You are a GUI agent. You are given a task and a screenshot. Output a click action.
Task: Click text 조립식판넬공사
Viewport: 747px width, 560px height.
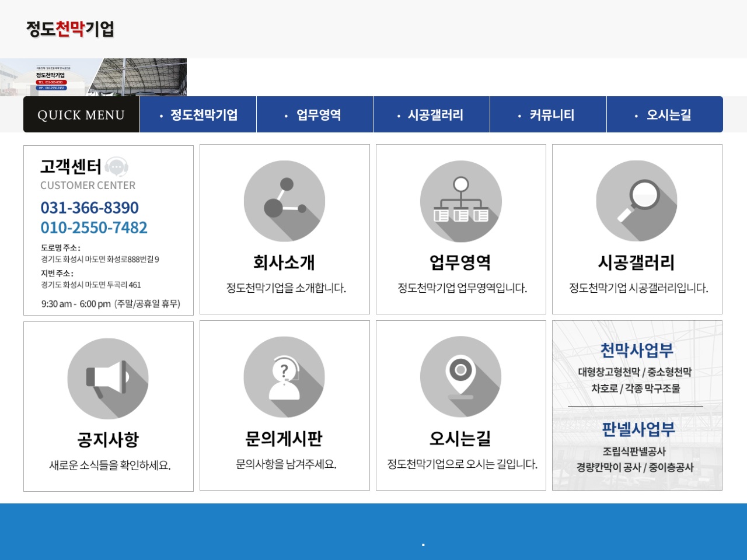pos(634,452)
